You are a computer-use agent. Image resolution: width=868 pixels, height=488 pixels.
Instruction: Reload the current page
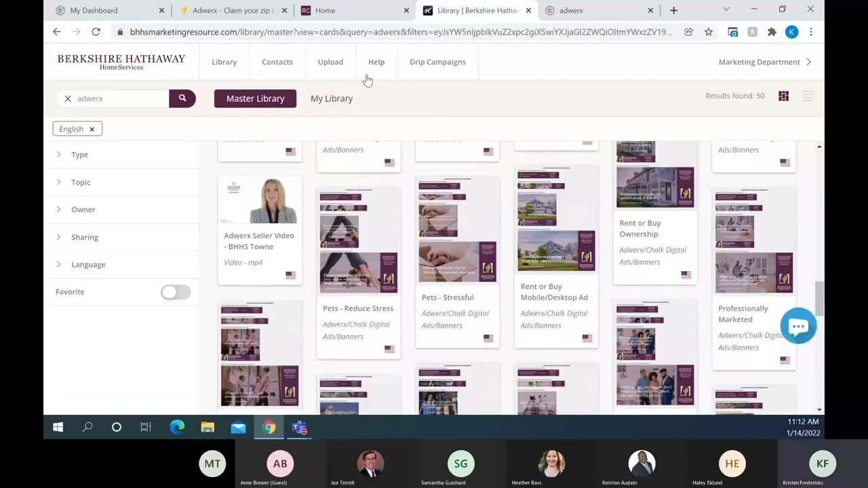[96, 32]
